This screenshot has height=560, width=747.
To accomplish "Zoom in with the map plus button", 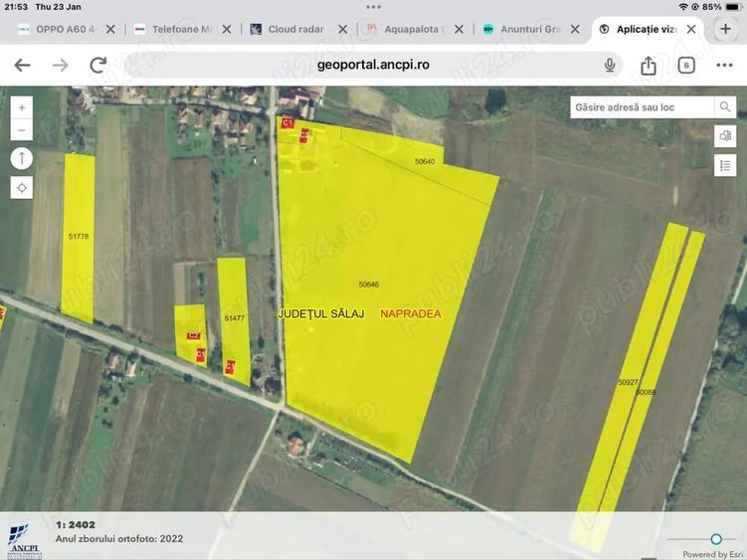I will coord(22,107).
